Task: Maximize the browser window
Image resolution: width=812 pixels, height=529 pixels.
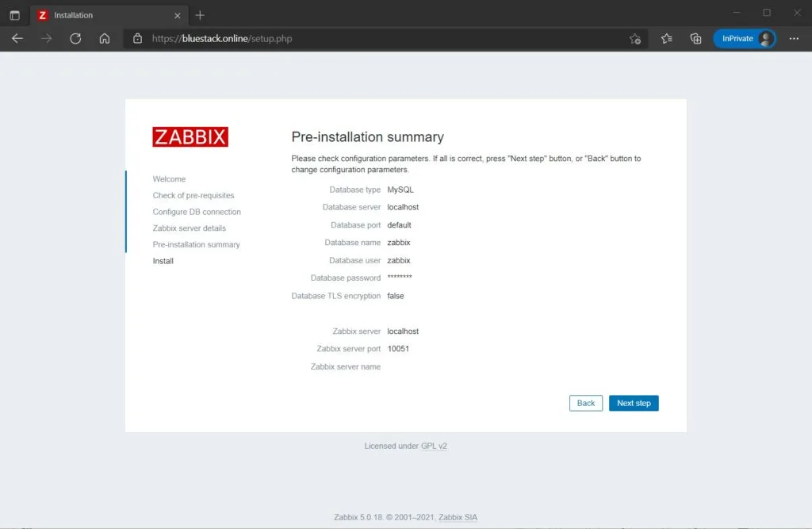Action: tap(767, 13)
